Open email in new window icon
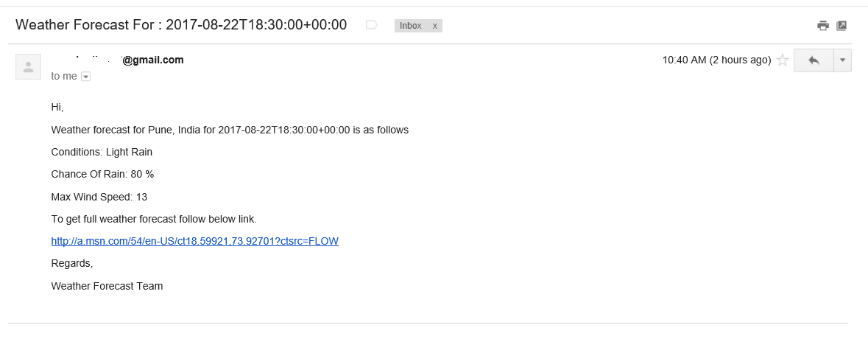This screenshot has width=868, height=339. point(841,26)
